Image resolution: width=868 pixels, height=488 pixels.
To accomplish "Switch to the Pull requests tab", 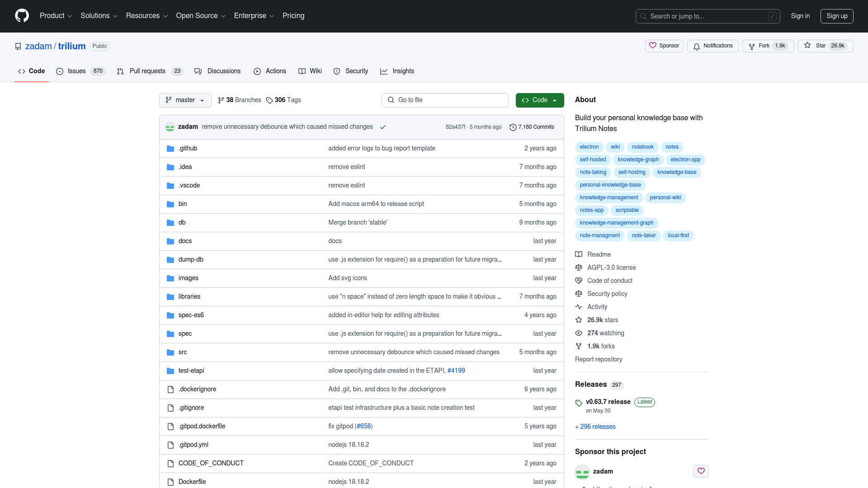I will click(x=150, y=71).
